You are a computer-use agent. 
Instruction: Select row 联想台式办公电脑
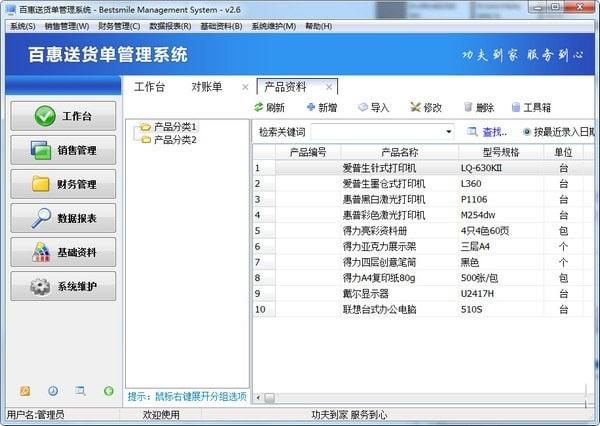(423, 309)
